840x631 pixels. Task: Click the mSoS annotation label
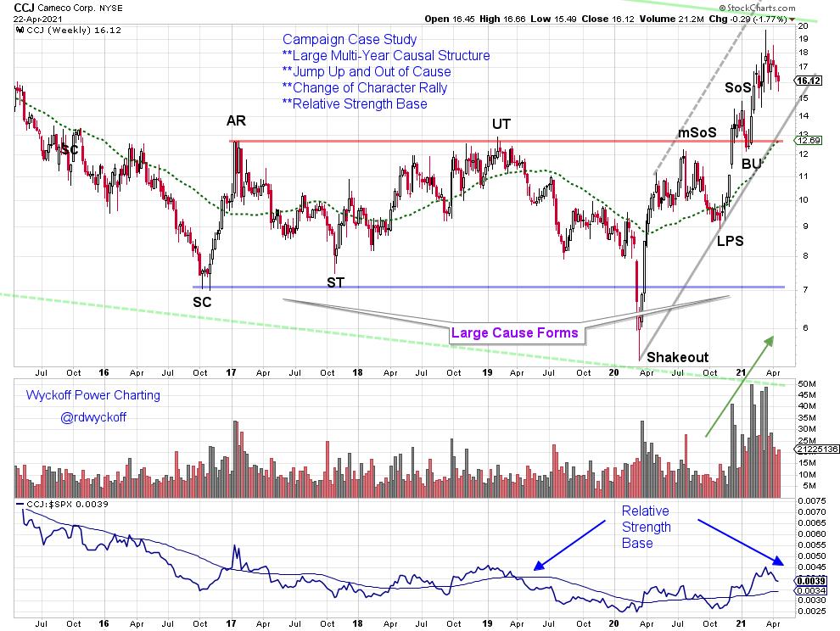pos(695,133)
